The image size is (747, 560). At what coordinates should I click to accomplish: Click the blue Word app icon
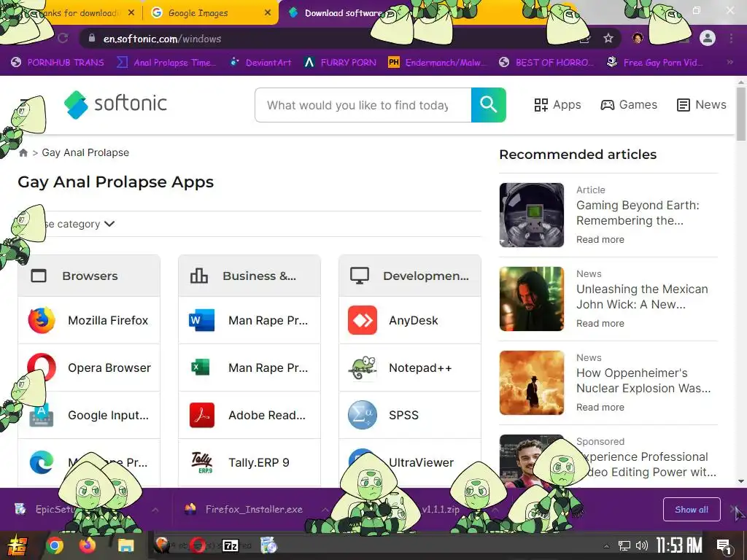[201, 320]
